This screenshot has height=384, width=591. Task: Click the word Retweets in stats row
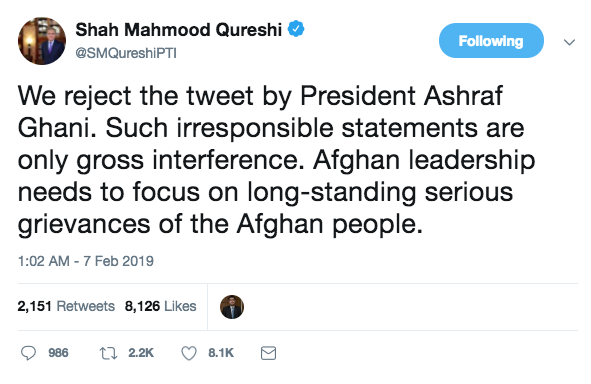[x=86, y=306]
